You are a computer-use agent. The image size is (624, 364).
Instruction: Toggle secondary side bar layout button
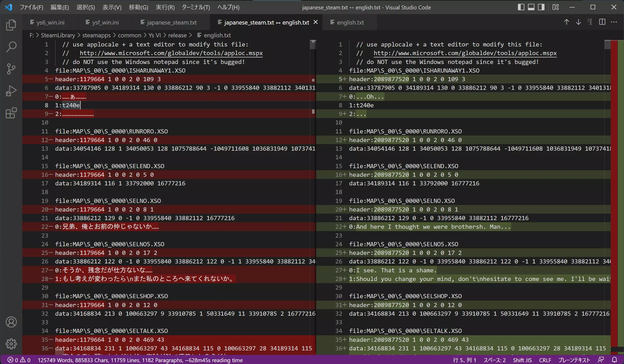[541, 7]
